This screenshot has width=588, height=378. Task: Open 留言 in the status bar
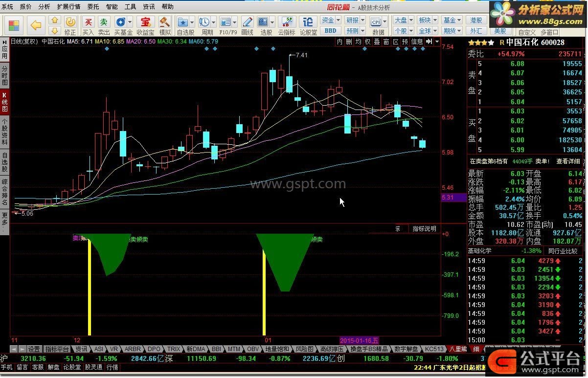pos(22,367)
